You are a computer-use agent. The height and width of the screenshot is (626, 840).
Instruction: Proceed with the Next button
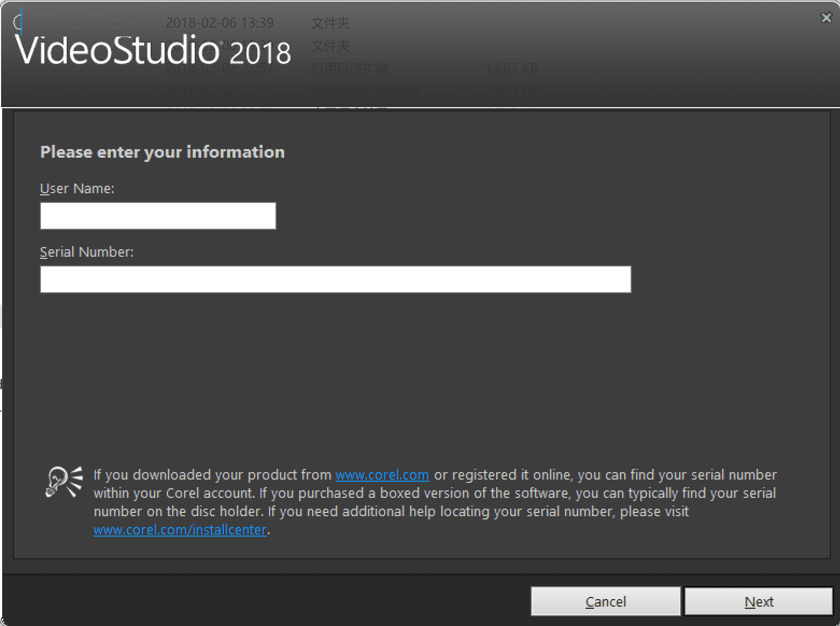[758, 601]
